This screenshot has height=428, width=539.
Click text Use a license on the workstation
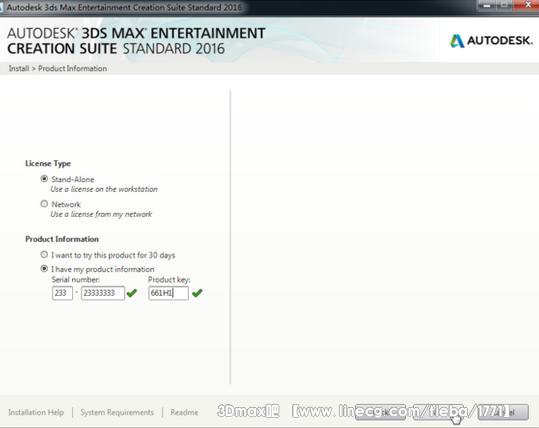[x=104, y=189]
